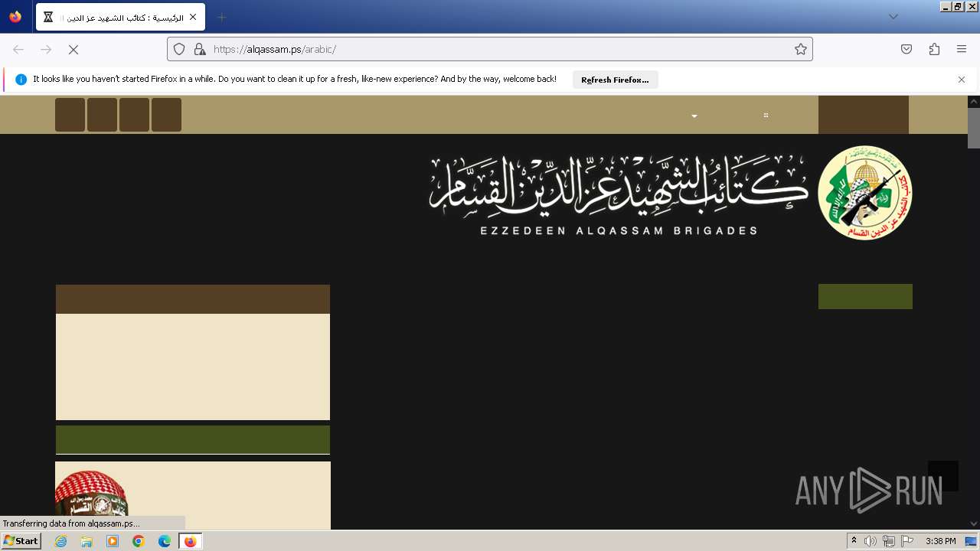The image size is (980, 551).
Task: Click the green bar in left sidebar
Action: (x=193, y=440)
